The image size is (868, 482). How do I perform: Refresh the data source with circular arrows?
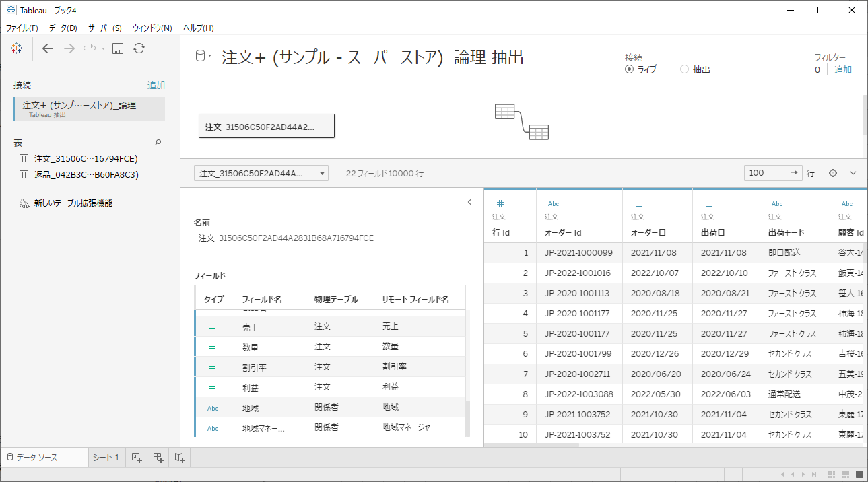tap(139, 48)
